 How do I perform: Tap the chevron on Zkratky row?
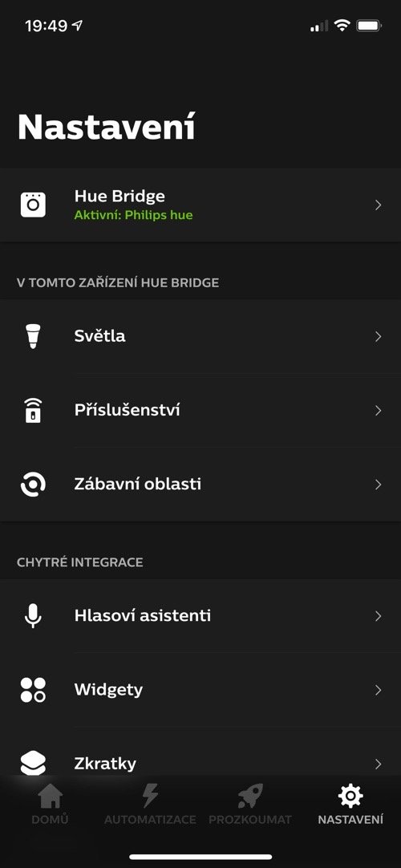tap(379, 764)
